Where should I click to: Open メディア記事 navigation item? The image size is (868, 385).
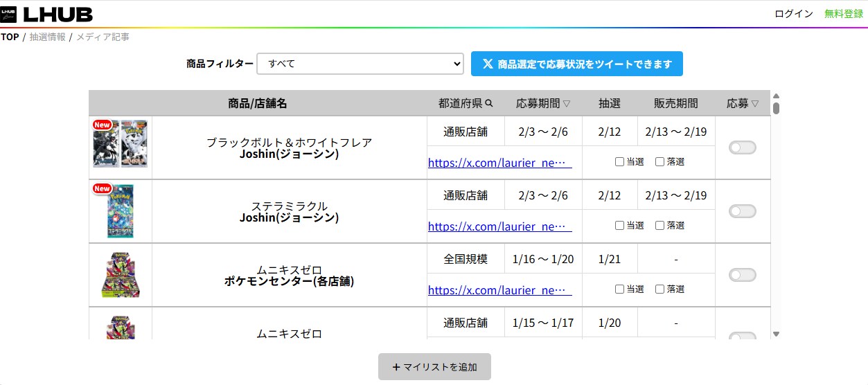tap(103, 37)
